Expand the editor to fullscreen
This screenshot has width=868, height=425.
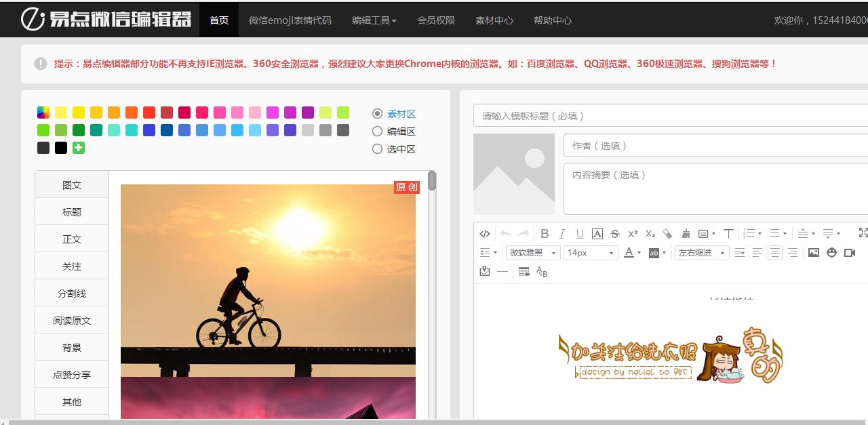[863, 232]
